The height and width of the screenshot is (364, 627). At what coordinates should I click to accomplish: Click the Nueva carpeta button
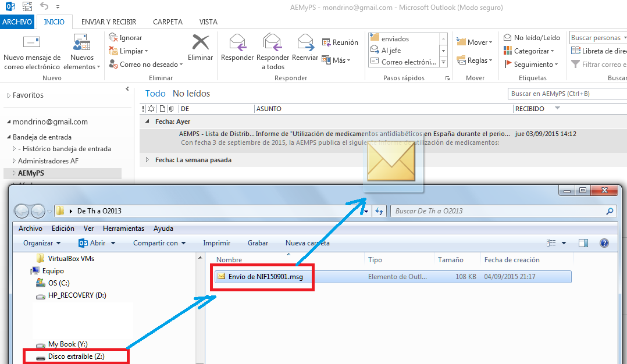307,243
